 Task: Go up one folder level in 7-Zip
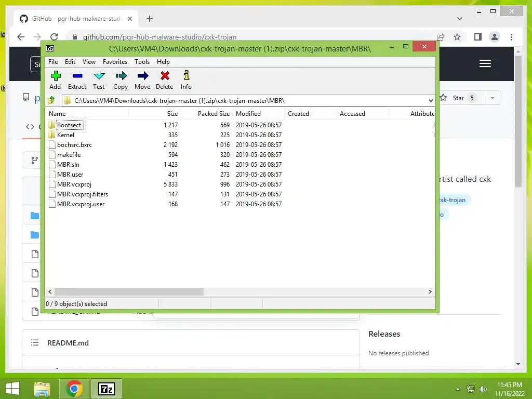pos(51,100)
